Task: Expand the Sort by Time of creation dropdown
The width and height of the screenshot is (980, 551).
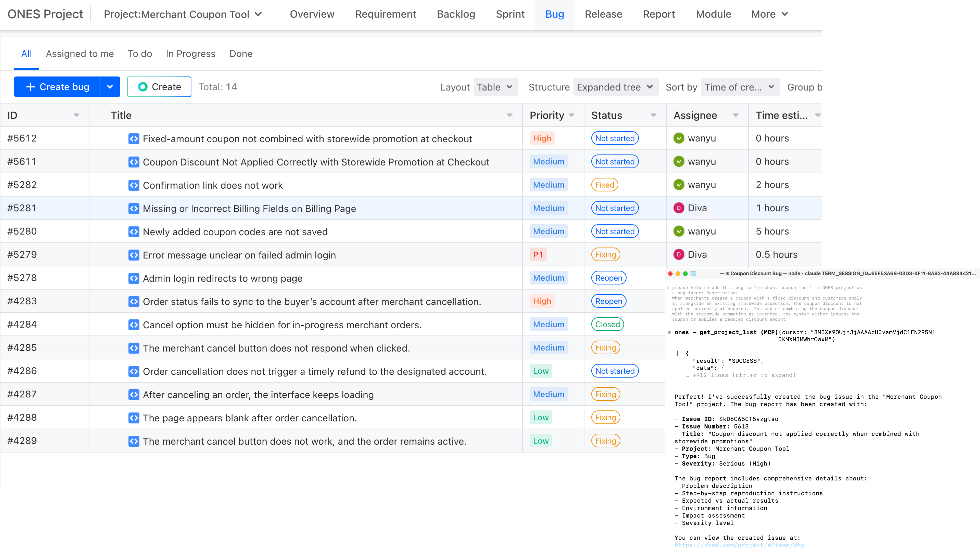Action: [x=740, y=87]
